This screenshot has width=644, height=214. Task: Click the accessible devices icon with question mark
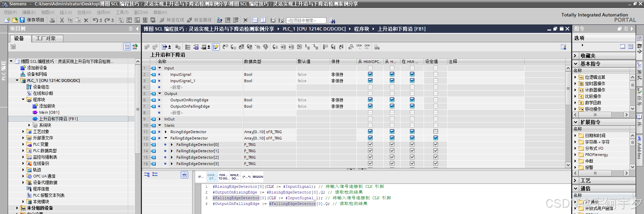pos(220,20)
